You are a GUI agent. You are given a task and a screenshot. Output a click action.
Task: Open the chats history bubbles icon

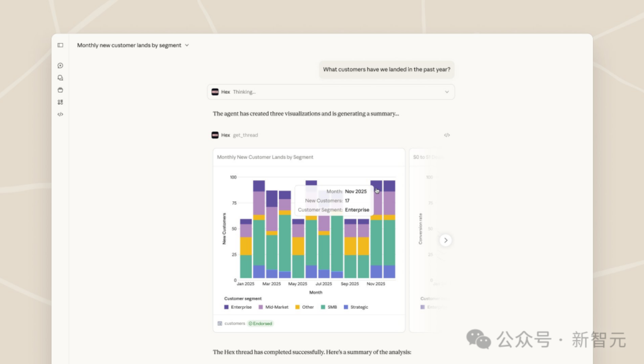coord(60,78)
